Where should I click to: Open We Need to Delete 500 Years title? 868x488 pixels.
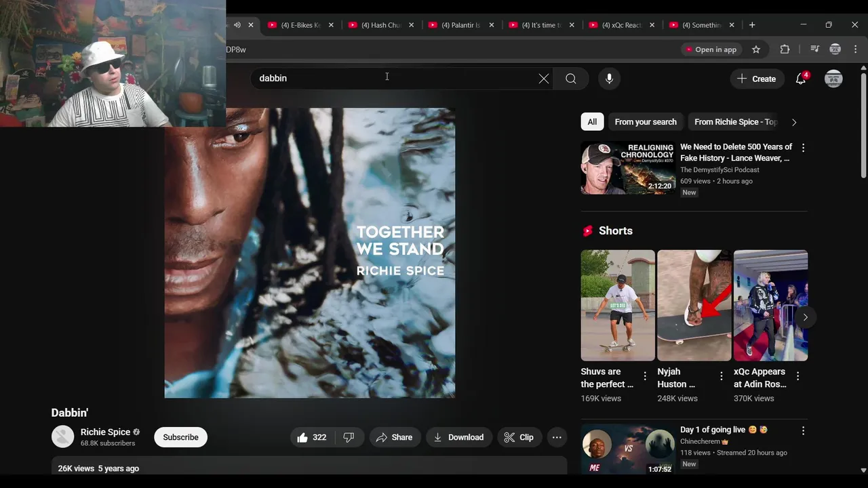pos(736,152)
